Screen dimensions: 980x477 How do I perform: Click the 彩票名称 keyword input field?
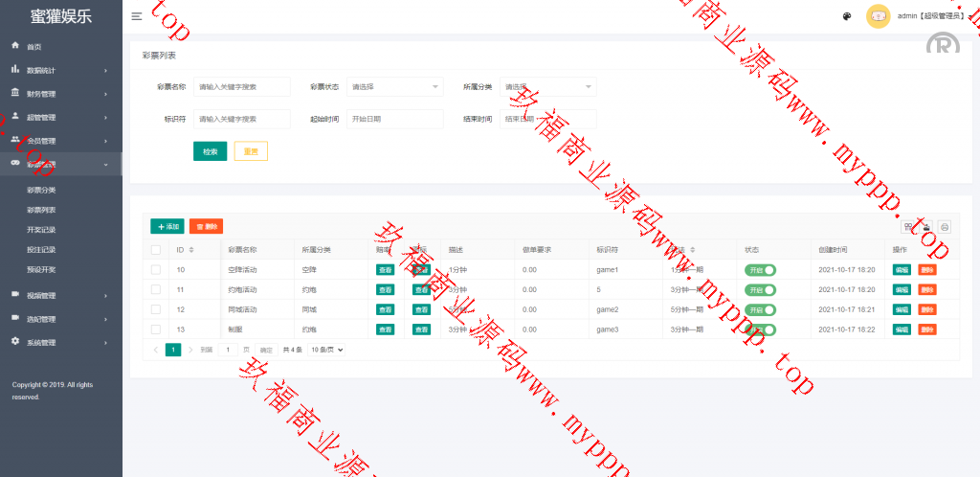[x=241, y=87]
